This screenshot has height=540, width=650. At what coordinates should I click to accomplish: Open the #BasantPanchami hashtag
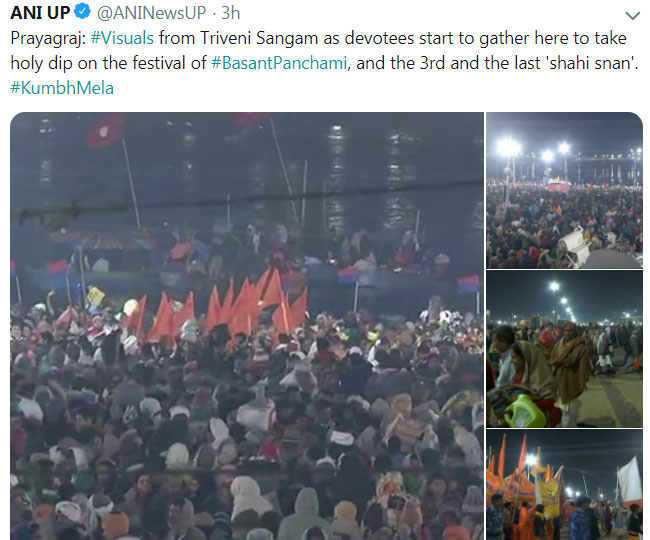[279, 63]
